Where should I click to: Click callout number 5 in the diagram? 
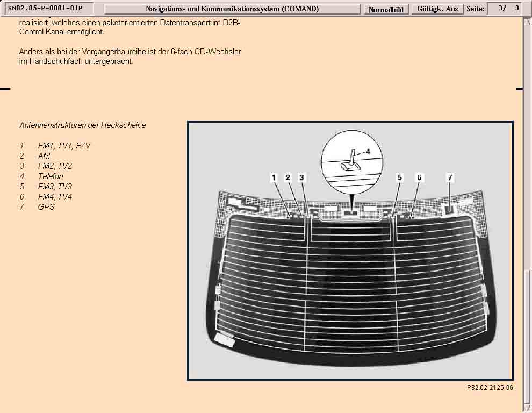pos(399,177)
